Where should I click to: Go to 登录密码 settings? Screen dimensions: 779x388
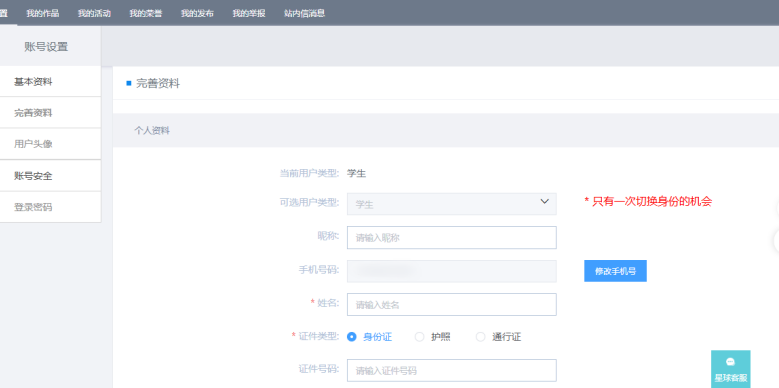click(x=50, y=208)
